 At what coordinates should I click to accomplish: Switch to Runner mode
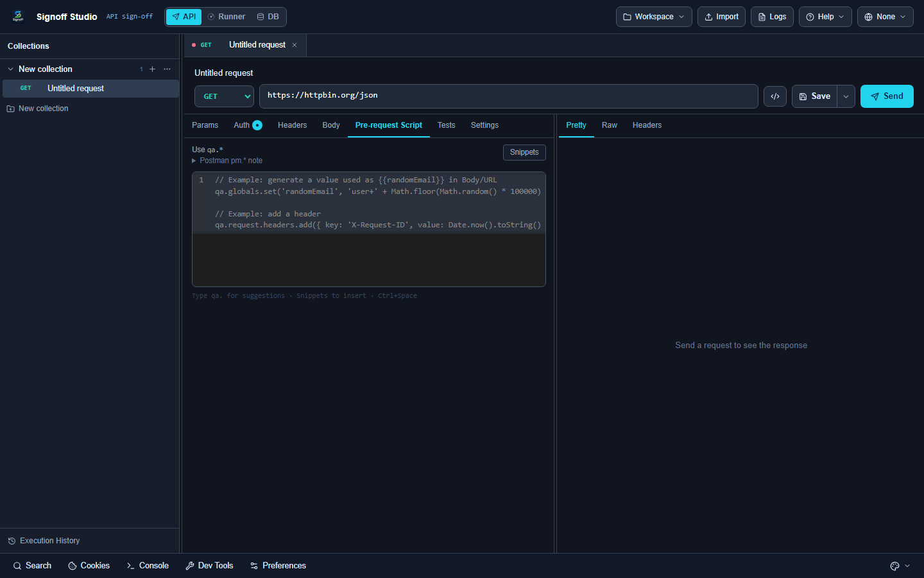pyautogui.click(x=227, y=17)
